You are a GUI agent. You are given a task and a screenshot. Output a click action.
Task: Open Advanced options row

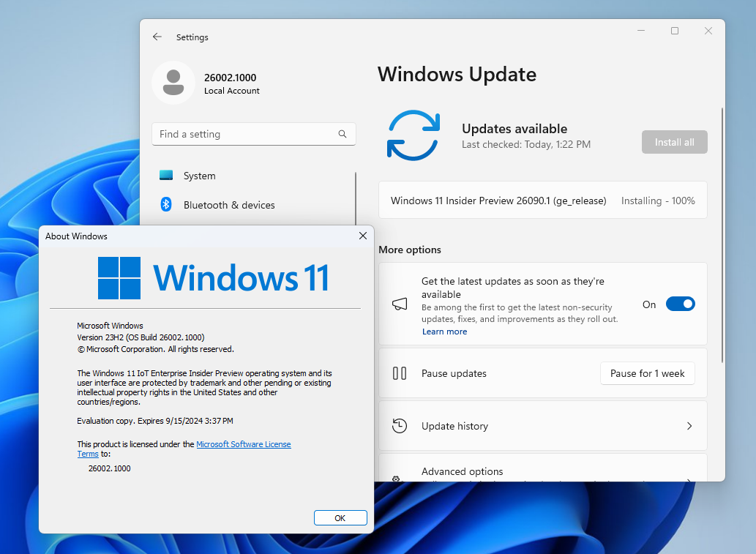pyautogui.click(x=543, y=468)
